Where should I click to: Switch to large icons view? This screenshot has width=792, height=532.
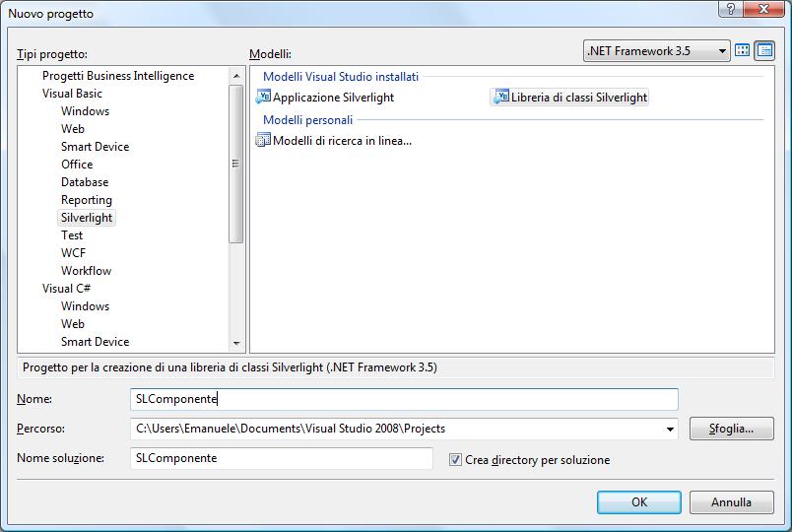pyautogui.click(x=742, y=50)
